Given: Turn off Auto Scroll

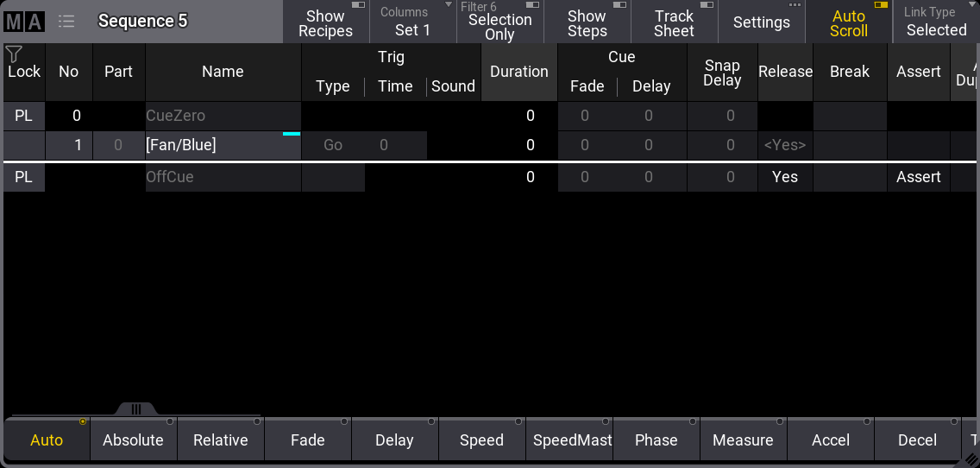Looking at the screenshot, I should pyautogui.click(x=848, y=22).
